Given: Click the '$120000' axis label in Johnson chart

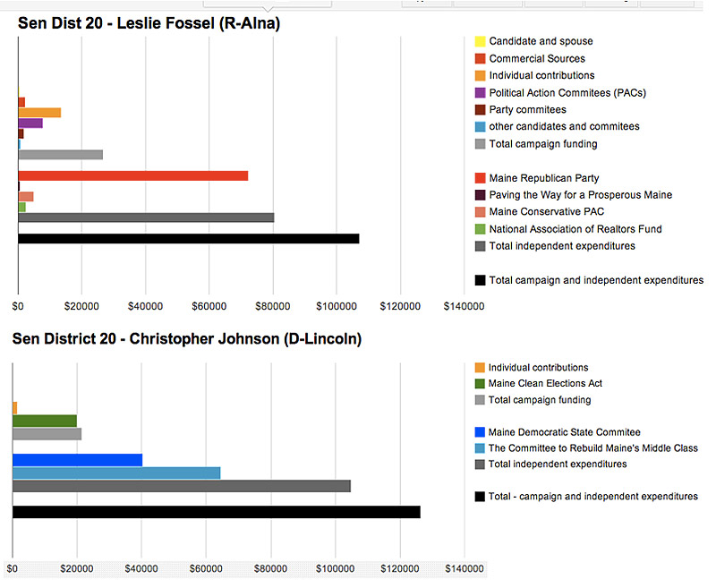Looking at the screenshot, I should [x=400, y=569].
